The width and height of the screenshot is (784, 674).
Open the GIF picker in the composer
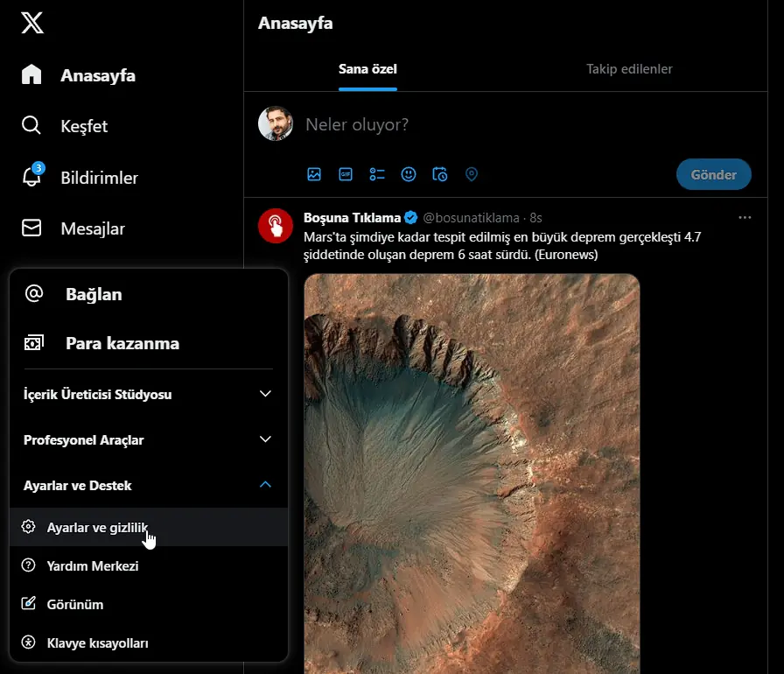[346, 174]
